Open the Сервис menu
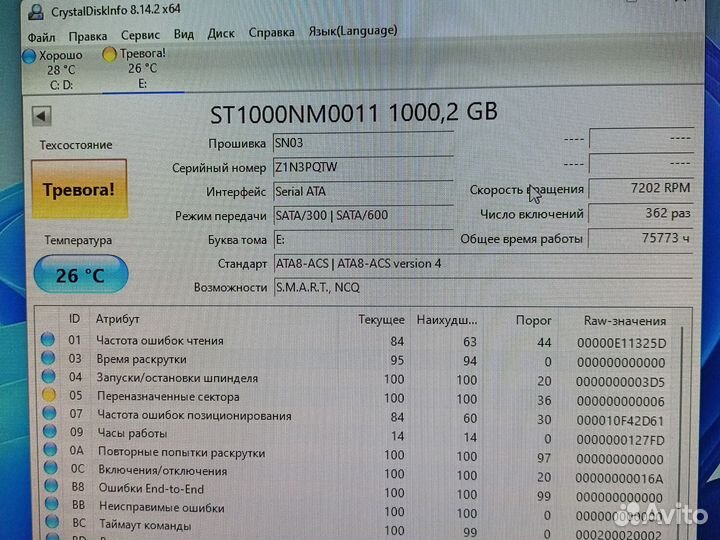The height and width of the screenshot is (540, 720). (140, 35)
